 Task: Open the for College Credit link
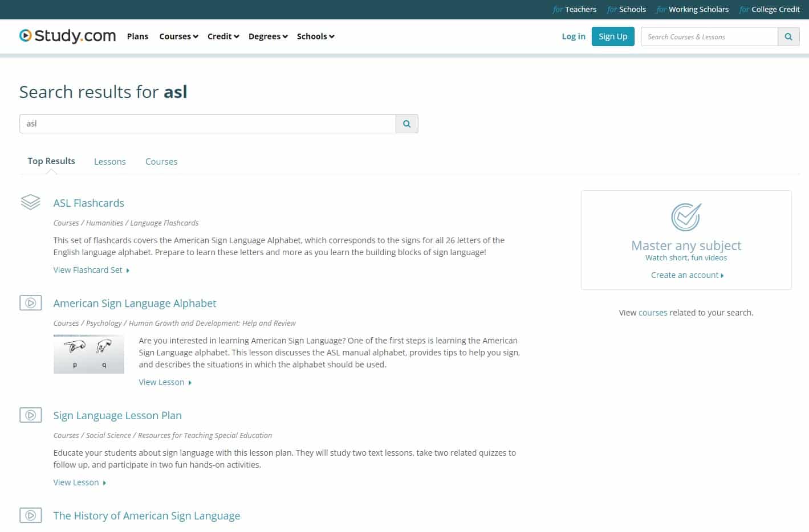(x=769, y=9)
